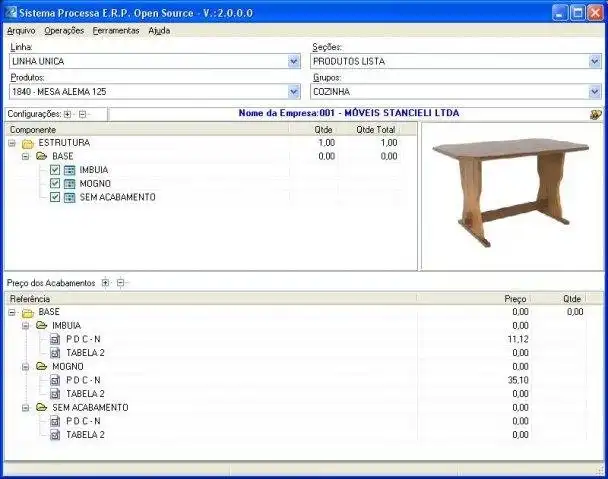Click the SEM ACABAMENTO open folder icon in Referência
608x479 pixels.
coord(41,407)
